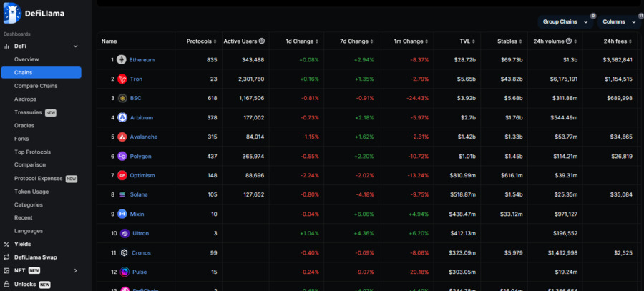Sort by 1d Change column arrows

(317, 41)
